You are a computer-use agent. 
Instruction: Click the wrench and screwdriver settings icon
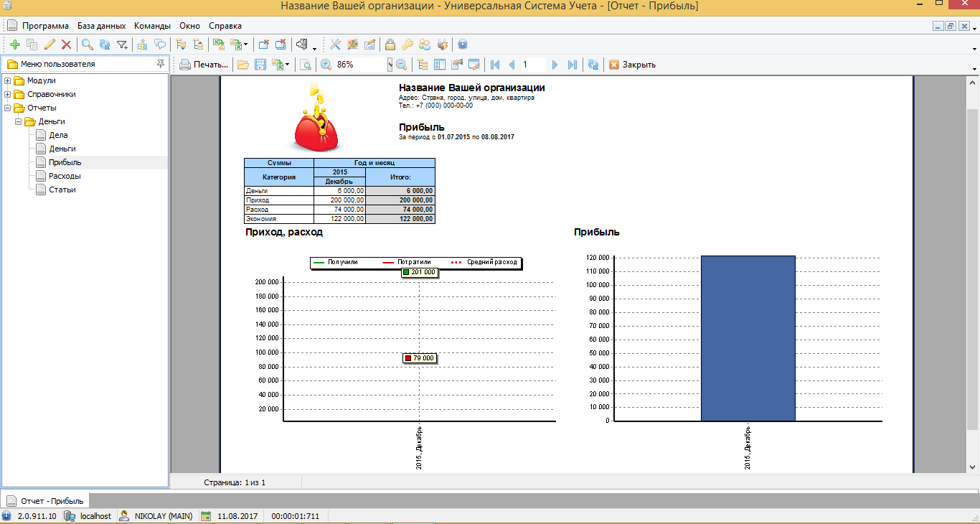[x=335, y=45]
